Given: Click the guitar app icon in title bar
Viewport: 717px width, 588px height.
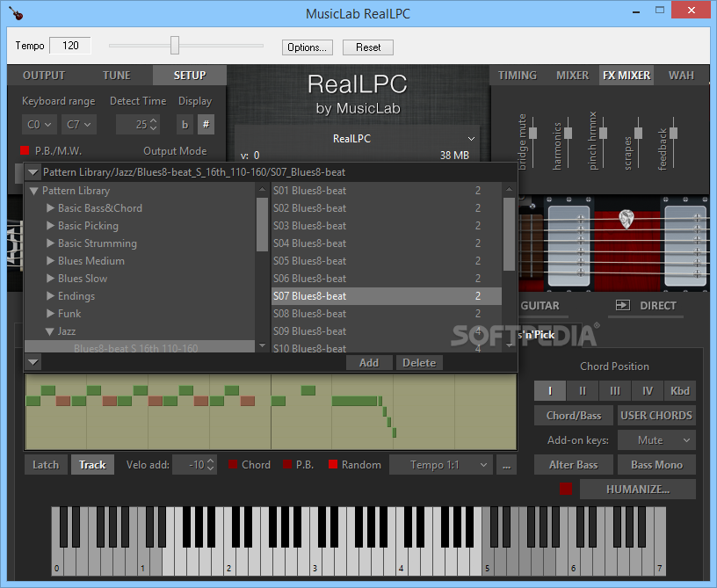Looking at the screenshot, I should 16,13.
